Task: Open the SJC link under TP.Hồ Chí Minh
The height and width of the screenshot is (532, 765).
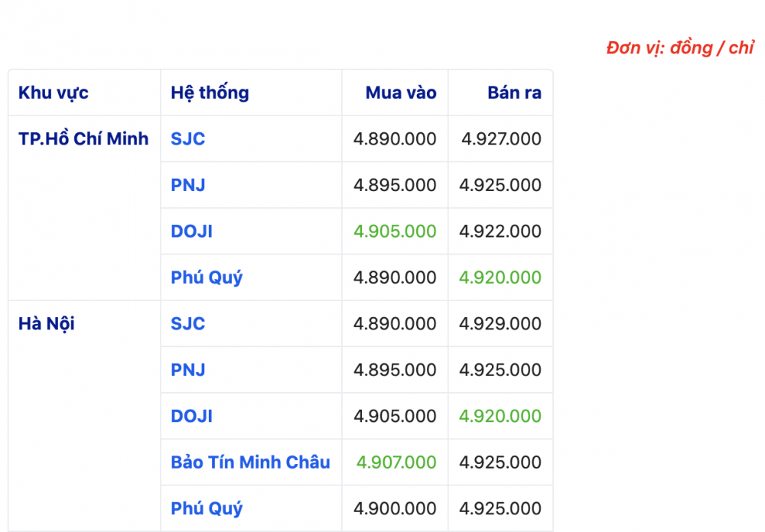Action: (188, 139)
